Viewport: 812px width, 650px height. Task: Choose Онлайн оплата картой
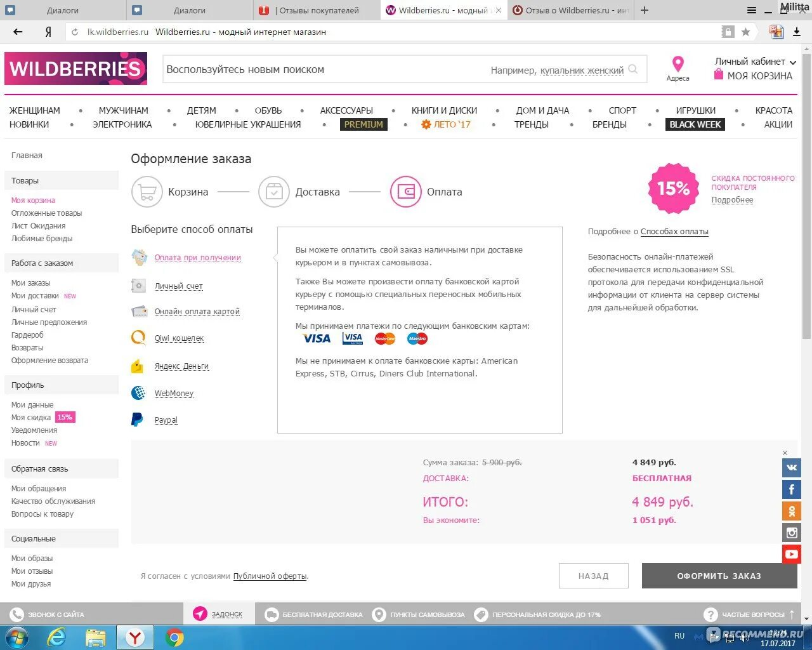tap(197, 312)
